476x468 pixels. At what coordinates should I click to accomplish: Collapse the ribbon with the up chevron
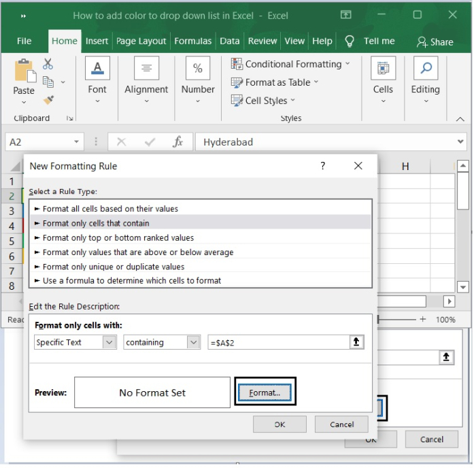pos(460,119)
